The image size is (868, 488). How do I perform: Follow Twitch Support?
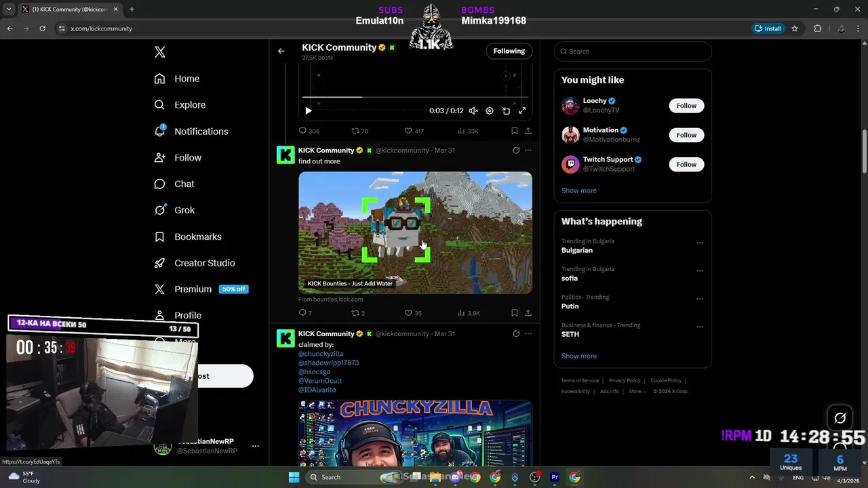tap(686, 164)
